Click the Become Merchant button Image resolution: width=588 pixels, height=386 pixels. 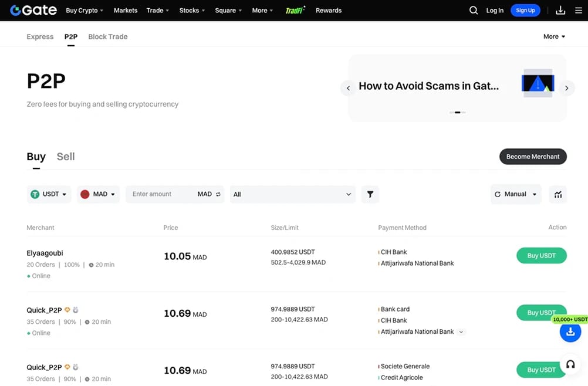tap(533, 157)
